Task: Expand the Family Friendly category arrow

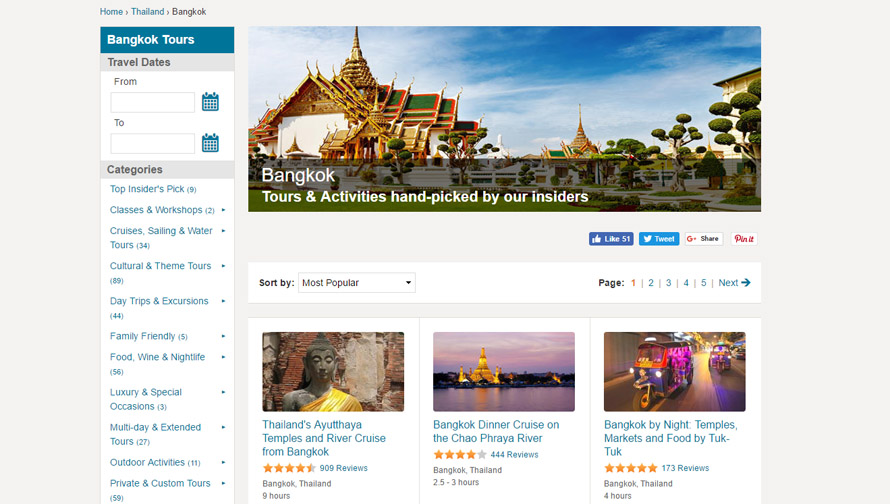Action: 224,336
